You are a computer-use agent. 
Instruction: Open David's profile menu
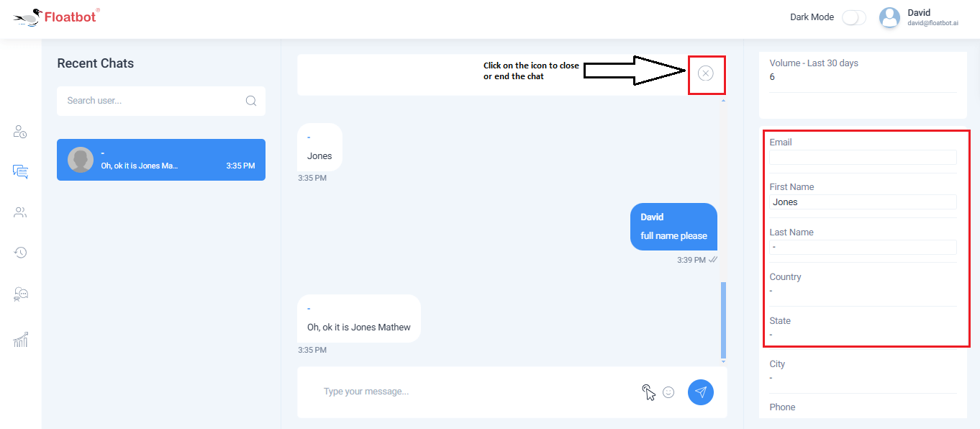(889, 17)
